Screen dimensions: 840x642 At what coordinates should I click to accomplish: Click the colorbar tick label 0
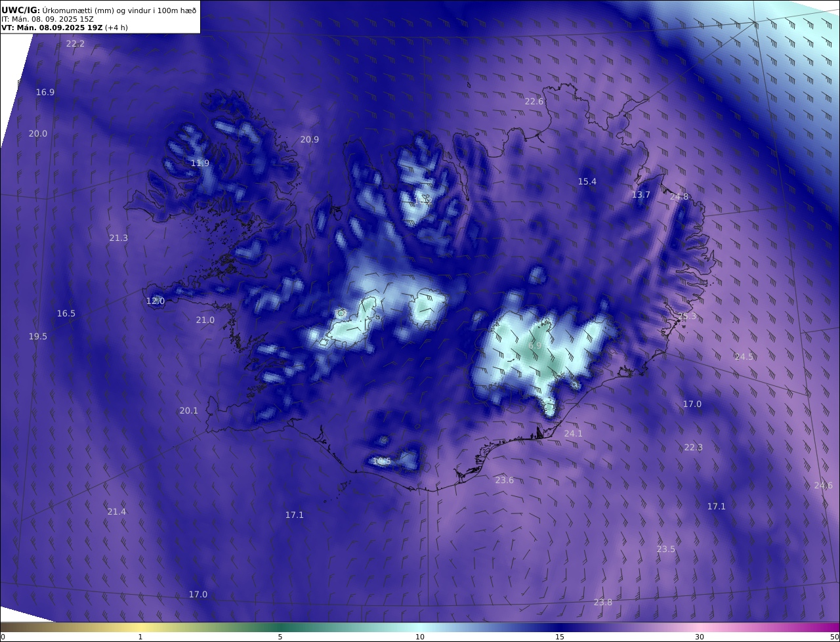(3, 637)
